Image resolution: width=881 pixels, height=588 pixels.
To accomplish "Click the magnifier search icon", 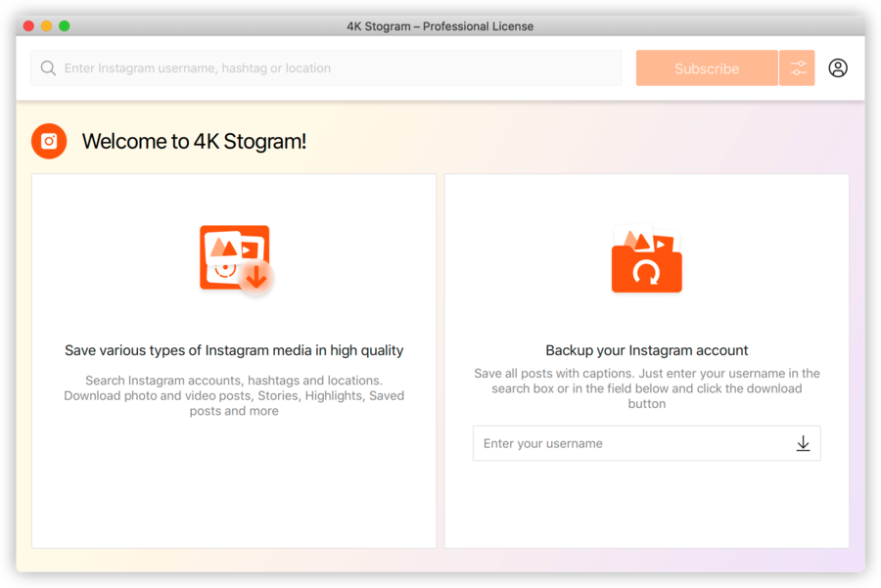I will click(x=48, y=68).
